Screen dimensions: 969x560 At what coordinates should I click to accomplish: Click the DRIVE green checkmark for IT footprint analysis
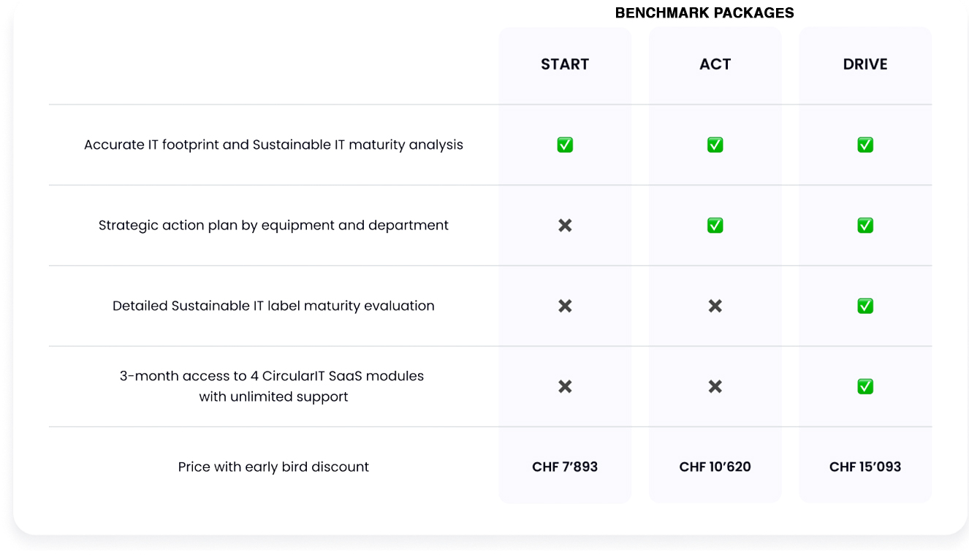coord(865,145)
